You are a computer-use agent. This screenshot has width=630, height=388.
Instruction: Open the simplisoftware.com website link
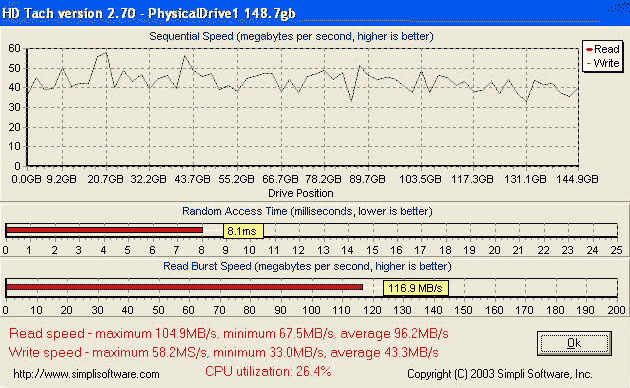86,374
